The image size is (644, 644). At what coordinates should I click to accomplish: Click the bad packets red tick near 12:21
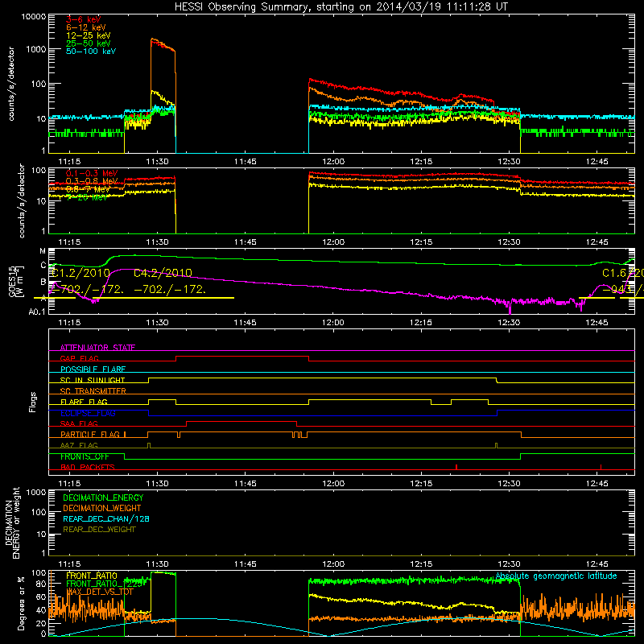(456, 467)
